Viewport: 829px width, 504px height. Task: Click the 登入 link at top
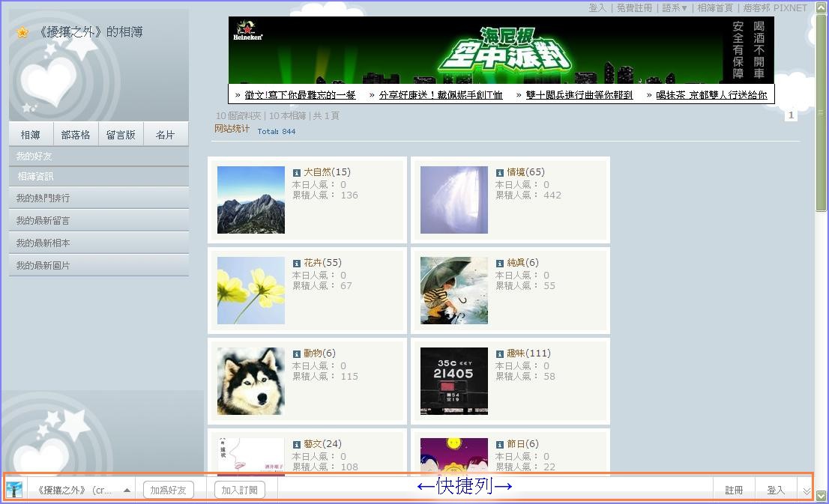pos(597,8)
